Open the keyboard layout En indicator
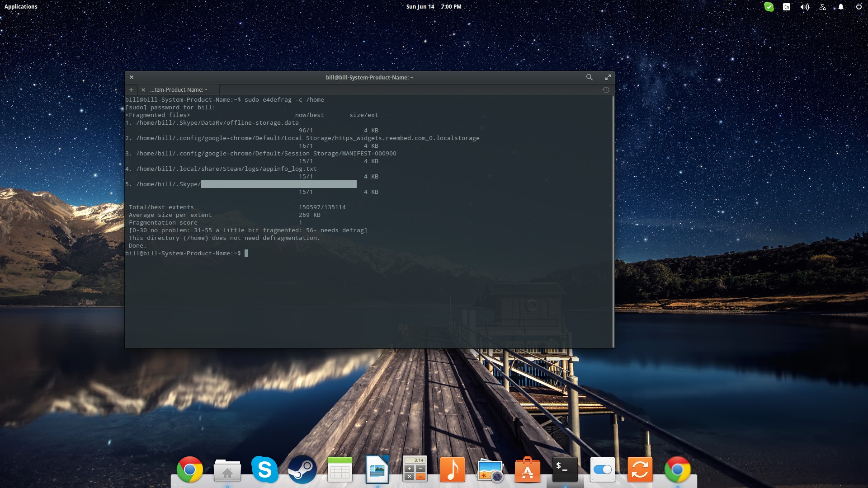Screen dimensions: 868x488 (787, 7)
